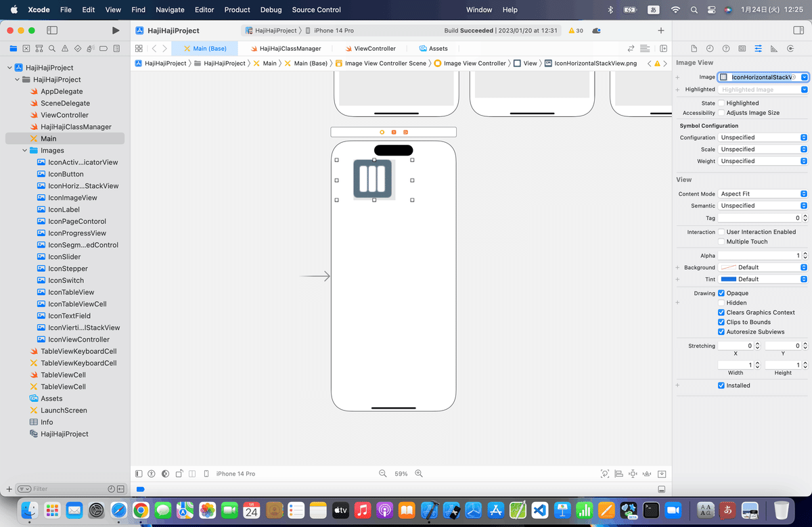Viewport: 812px width, 527px height.
Task: Select the Attributes inspector icon
Action: 758,49
